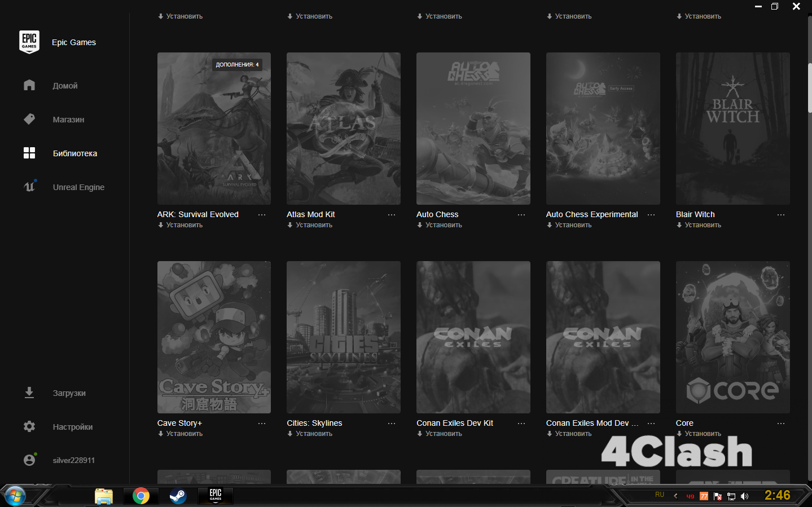Install Auto Chess Experimental via Установить
The height and width of the screenshot is (507, 812).
(569, 225)
